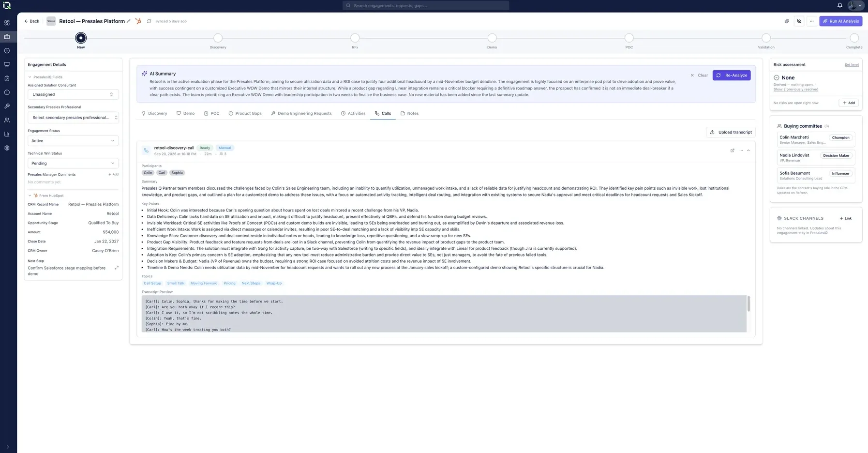Click Set level link in Risk assessment
868x453 pixels.
852,65
